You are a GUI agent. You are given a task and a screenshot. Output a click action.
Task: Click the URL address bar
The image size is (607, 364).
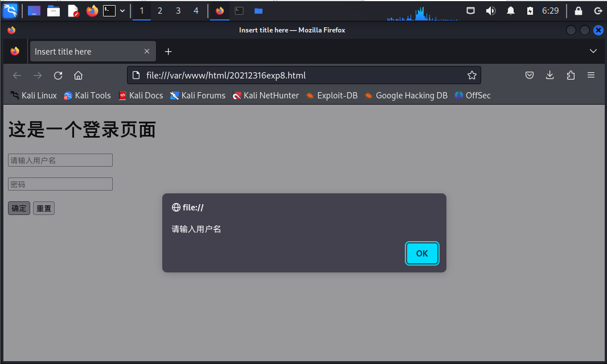pos(304,76)
